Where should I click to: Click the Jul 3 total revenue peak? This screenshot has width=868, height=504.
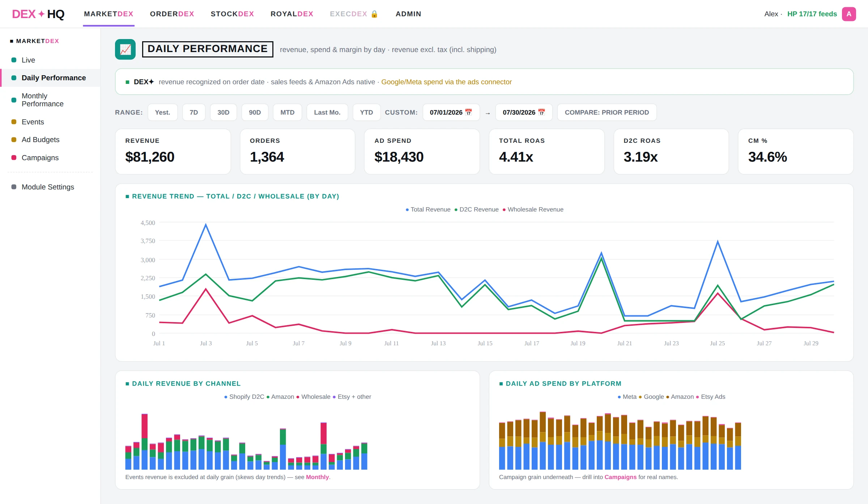[x=206, y=225]
